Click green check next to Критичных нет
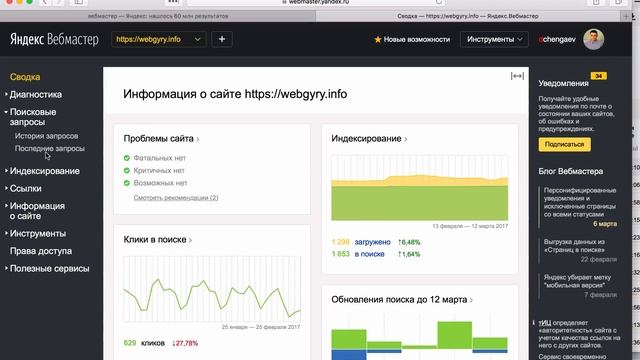The image size is (640, 360). coord(127,171)
